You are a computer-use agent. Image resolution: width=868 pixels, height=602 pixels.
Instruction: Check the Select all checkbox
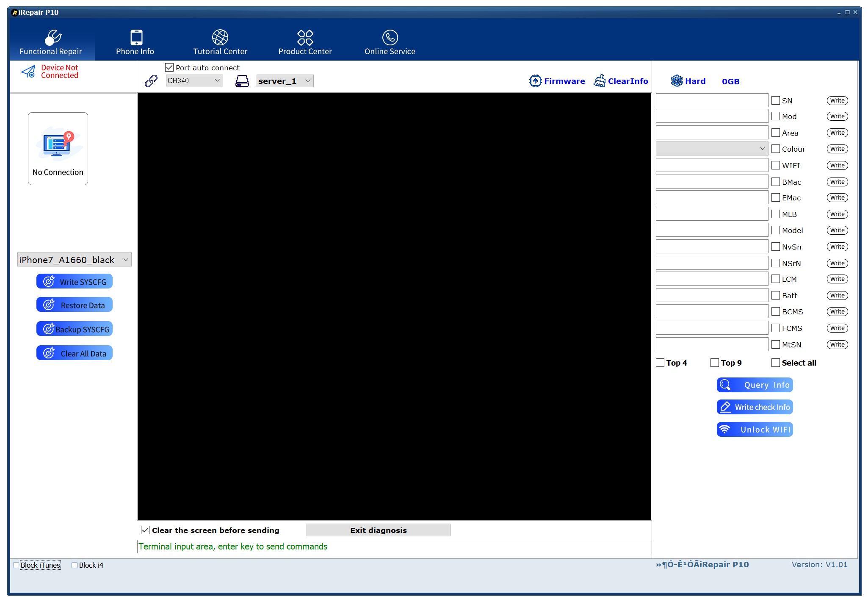coord(776,363)
